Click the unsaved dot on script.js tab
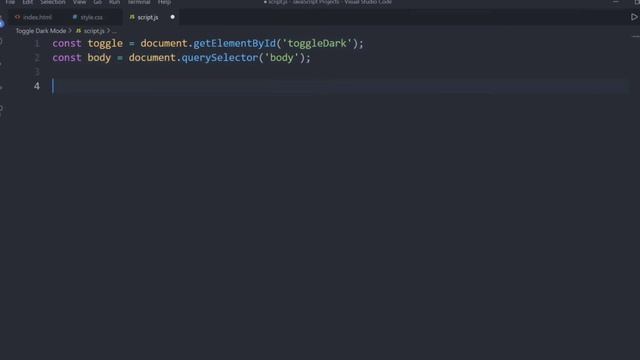This screenshot has height=360, width=640. click(x=172, y=17)
